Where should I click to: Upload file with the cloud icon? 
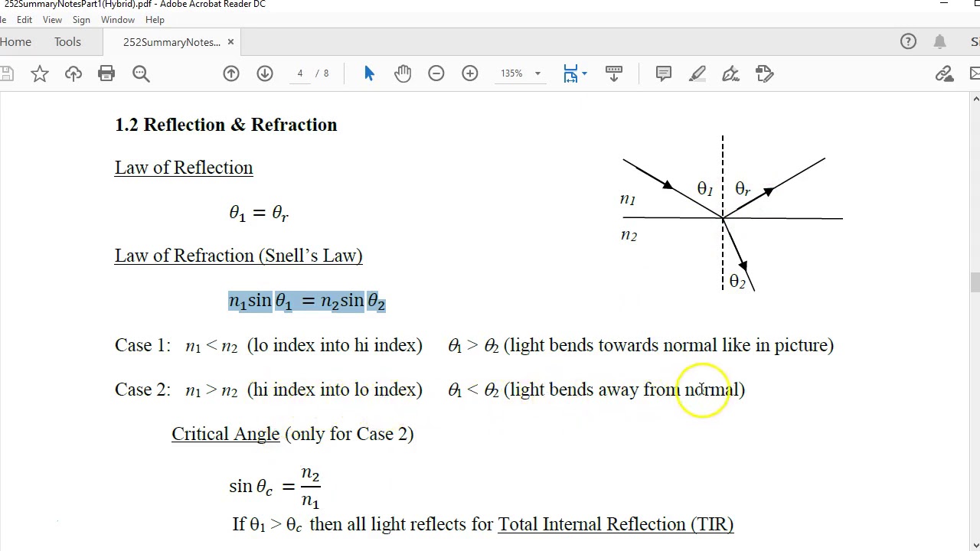click(73, 73)
